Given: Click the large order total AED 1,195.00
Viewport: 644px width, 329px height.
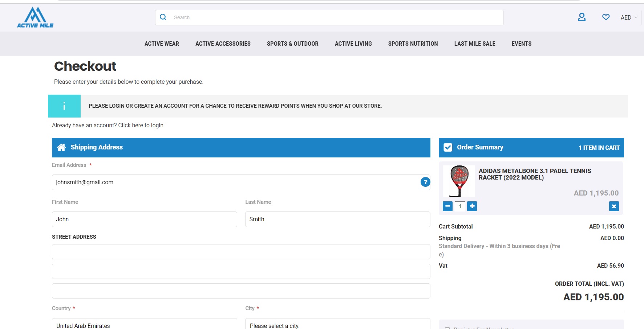Looking at the screenshot, I should (x=594, y=297).
